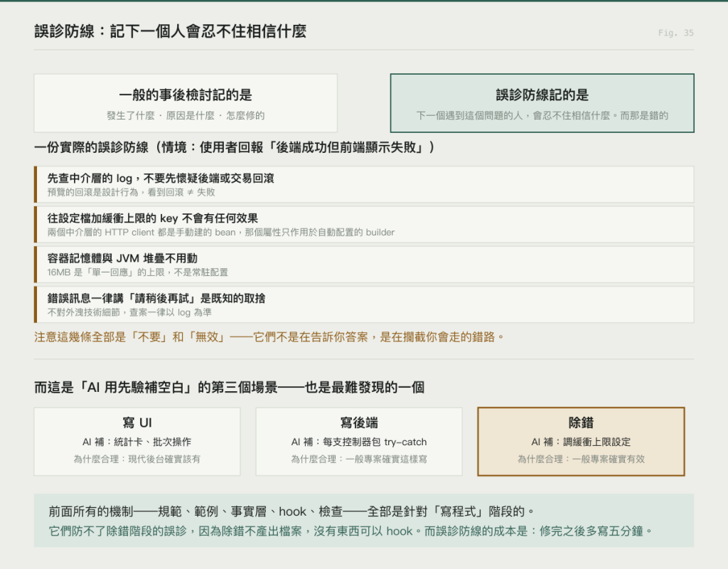Click text 為什麼合理：一般專案確實有效
728x569 pixels.
click(581, 459)
